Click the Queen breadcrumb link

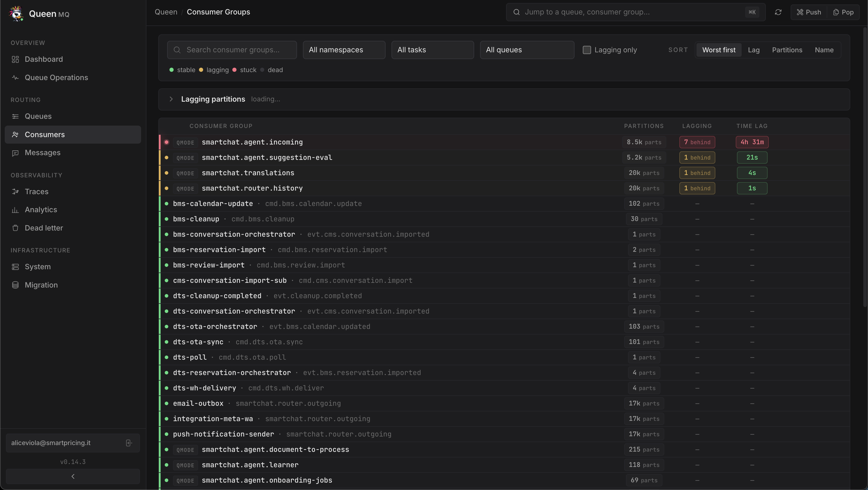point(166,12)
